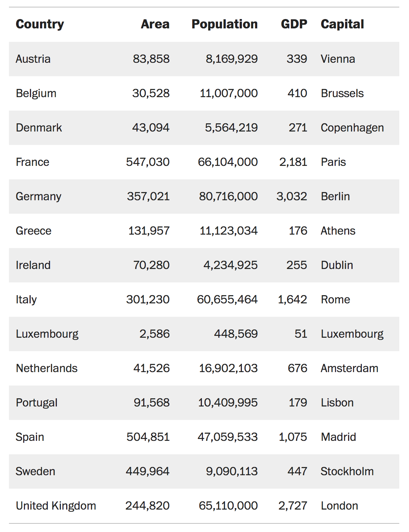
Task: Click United Kingdom's GDP value 2,727
Action: pos(292,506)
